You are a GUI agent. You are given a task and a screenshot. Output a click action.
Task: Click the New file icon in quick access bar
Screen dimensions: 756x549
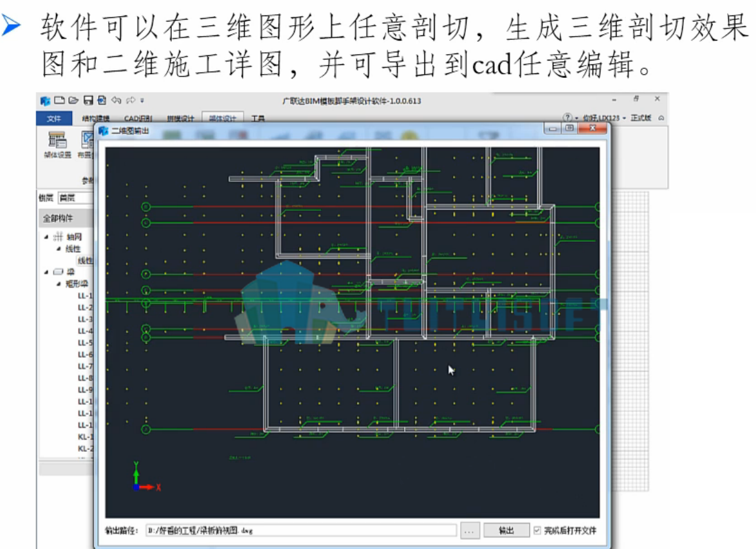point(59,100)
